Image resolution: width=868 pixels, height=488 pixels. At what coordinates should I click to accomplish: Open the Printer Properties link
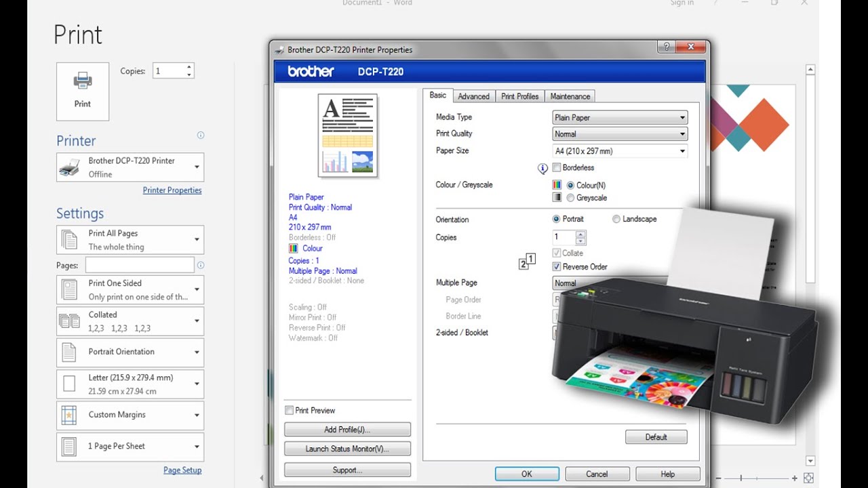click(x=172, y=190)
